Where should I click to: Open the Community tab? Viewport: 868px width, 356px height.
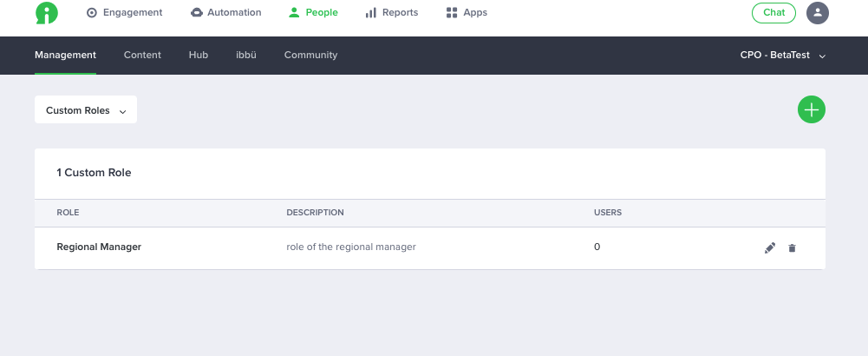point(310,55)
